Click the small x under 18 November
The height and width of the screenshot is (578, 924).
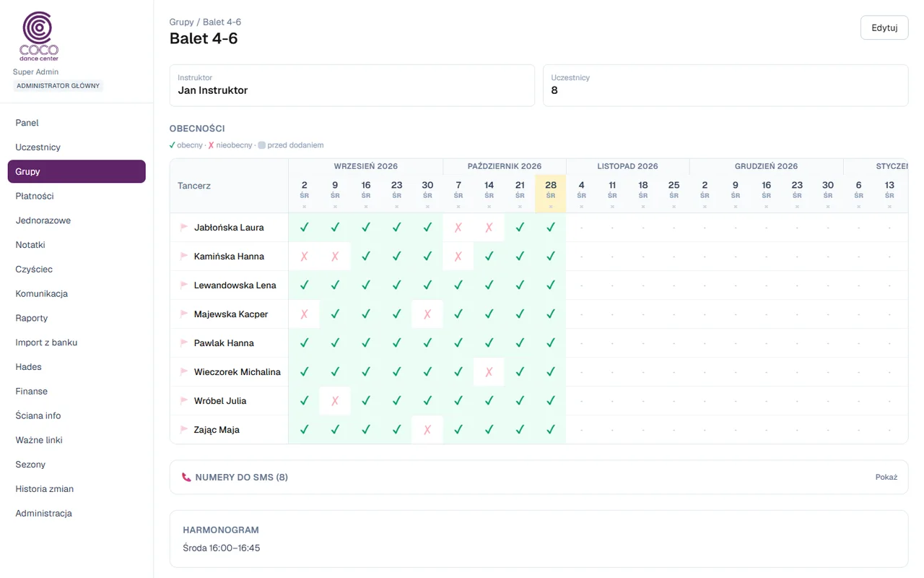tap(643, 207)
